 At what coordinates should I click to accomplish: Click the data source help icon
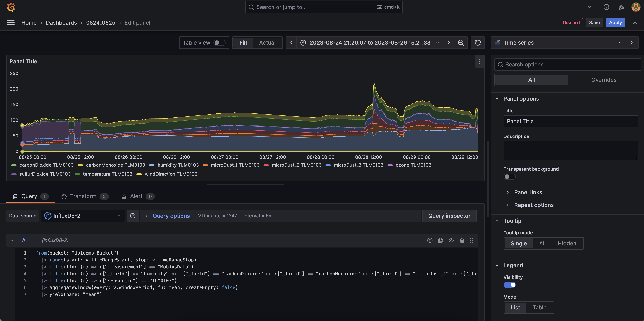(x=133, y=216)
